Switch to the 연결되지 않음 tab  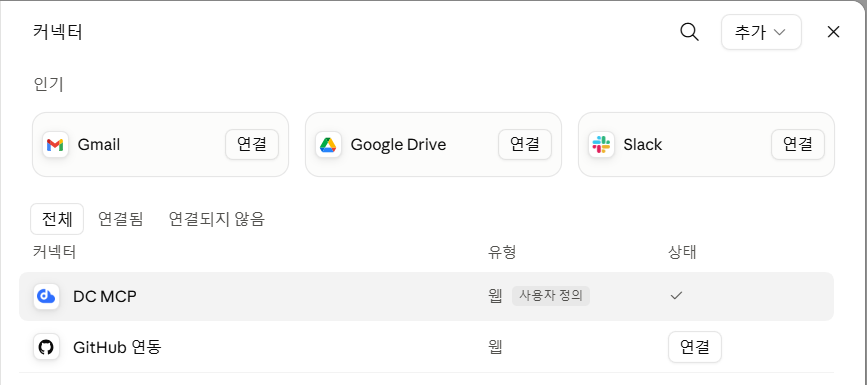217,219
